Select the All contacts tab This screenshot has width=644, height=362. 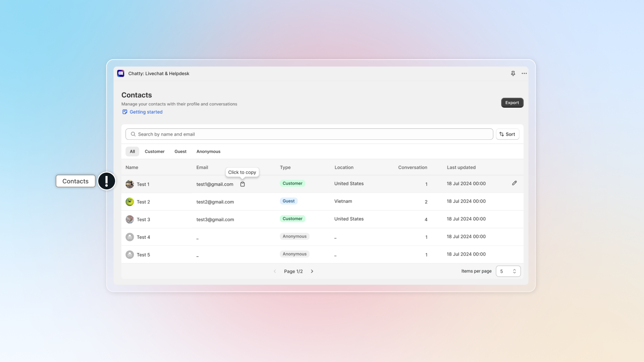tap(132, 152)
